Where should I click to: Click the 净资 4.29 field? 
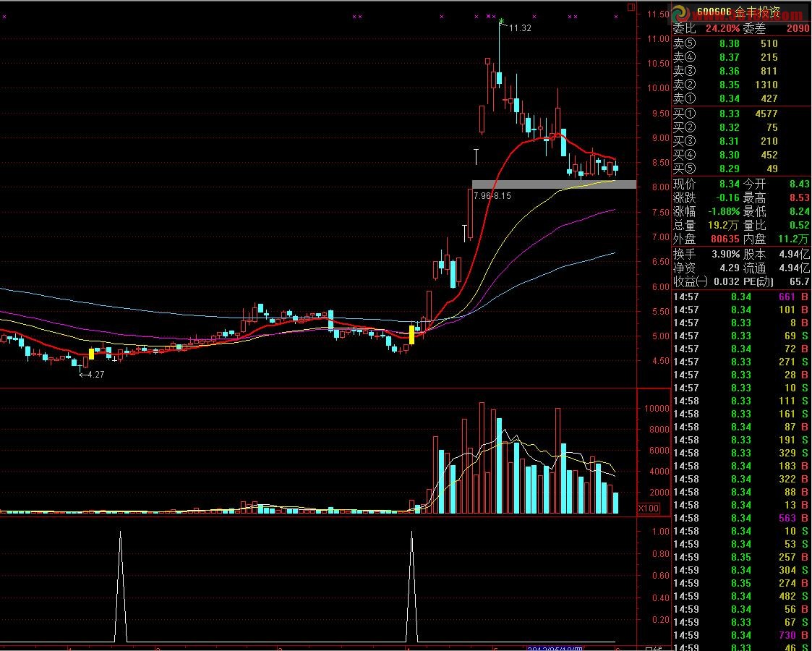706,268
